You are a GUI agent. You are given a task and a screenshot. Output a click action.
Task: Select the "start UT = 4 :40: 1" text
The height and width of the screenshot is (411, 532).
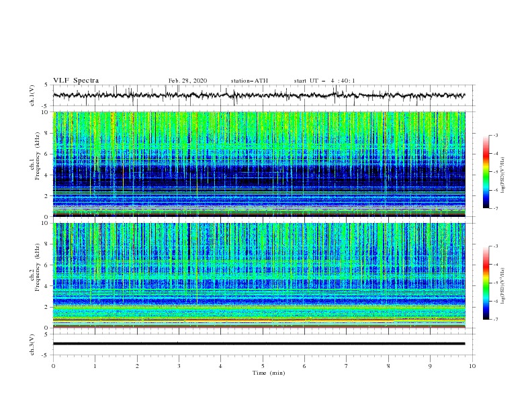[x=324, y=81]
